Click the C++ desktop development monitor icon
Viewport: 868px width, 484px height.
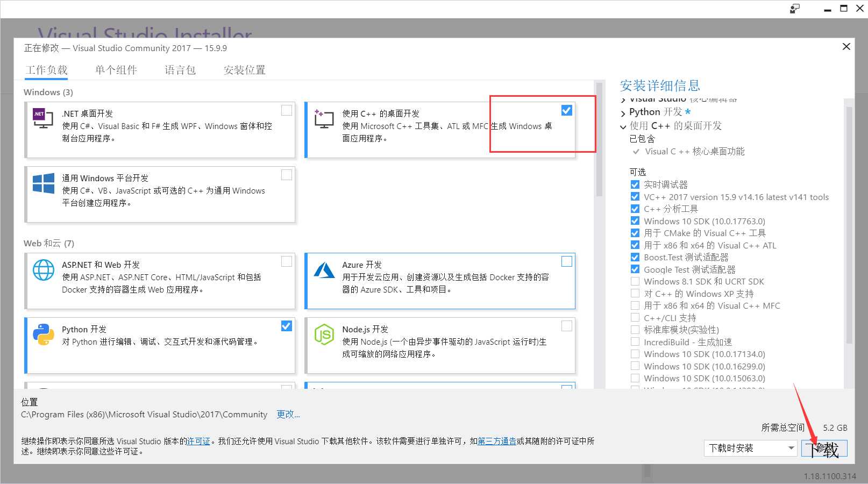click(324, 119)
